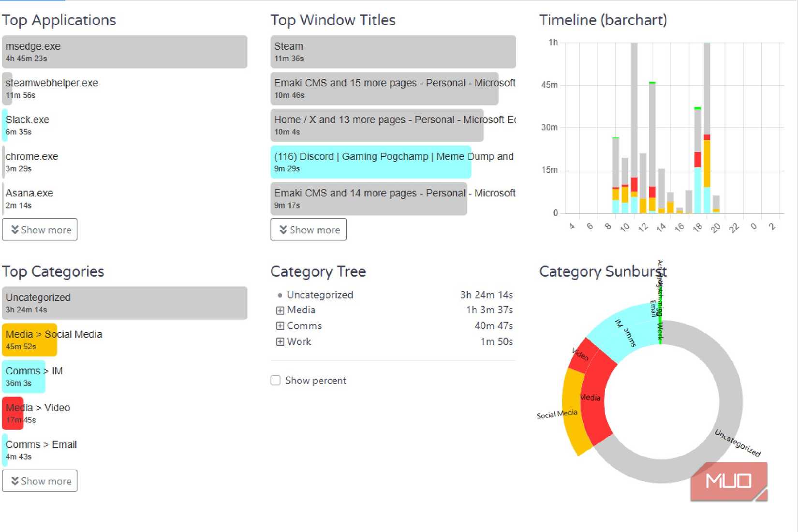The height and width of the screenshot is (532, 798).
Task: Select Slack.exe in the Top Applications list
Action: tap(27, 125)
